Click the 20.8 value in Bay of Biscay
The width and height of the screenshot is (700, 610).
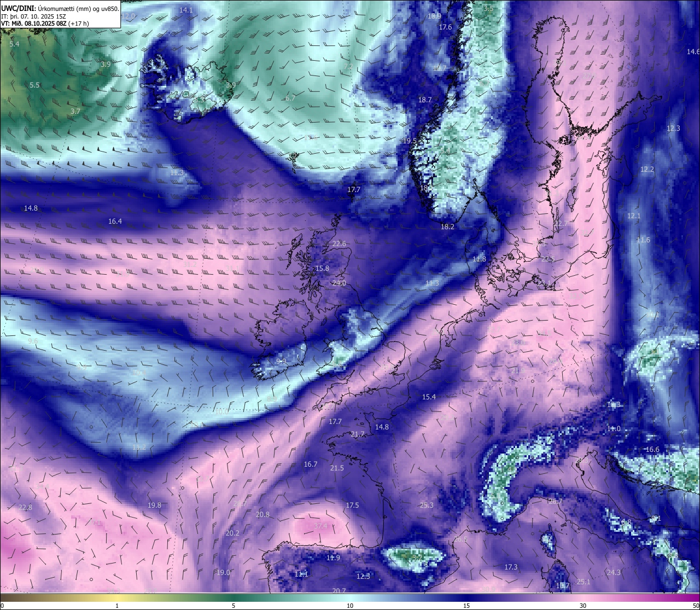262,514
